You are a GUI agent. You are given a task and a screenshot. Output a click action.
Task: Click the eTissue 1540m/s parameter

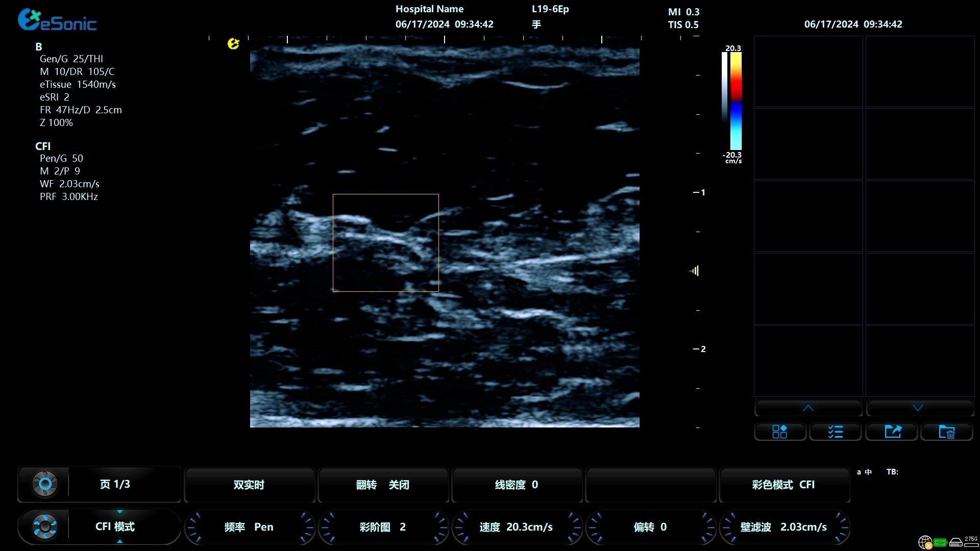pyautogui.click(x=78, y=84)
